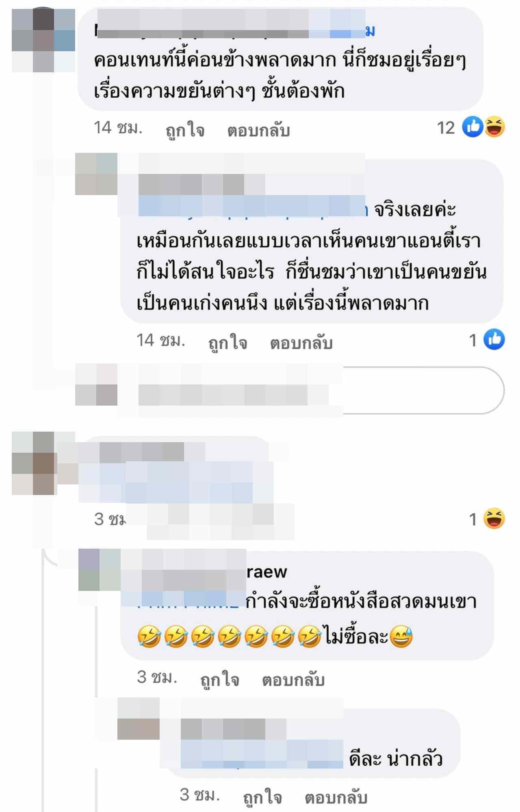Screen dimensions: 520x812
Task: Tap ตอบกลับ under the จริงเลยค่ะ reply
Action: tap(301, 343)
